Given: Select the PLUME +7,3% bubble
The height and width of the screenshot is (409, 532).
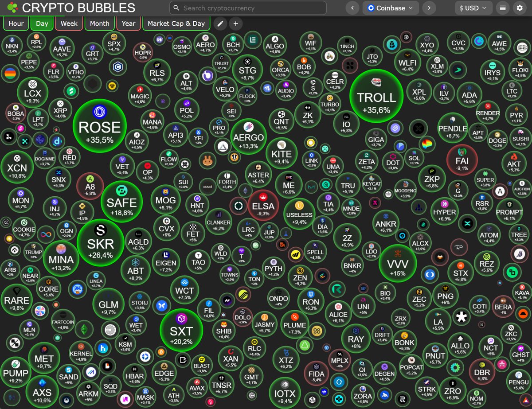Looking at the screenshot, I should point(295,323).
